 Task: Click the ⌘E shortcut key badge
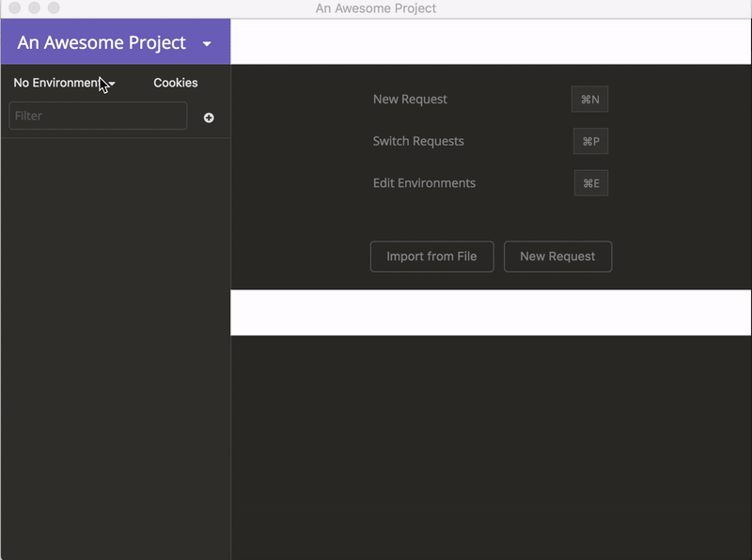pyautogui.click(x=591, y=183)
